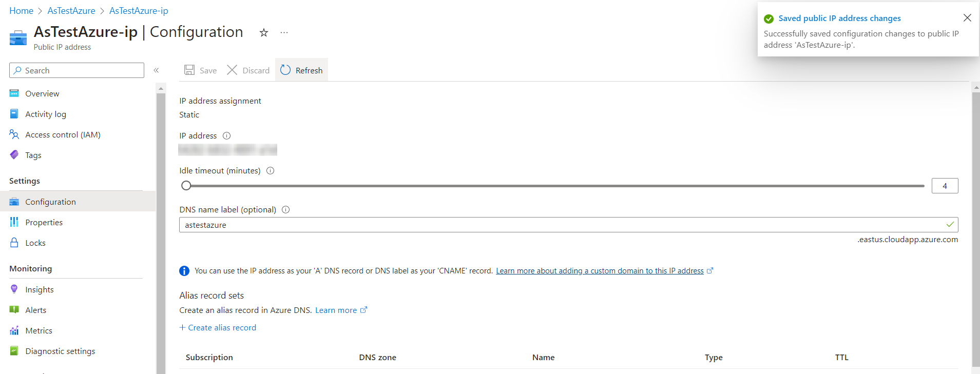The image size is (980, 374).
Task: Click the idle timeout slider handle
Action: coord(186,186)
